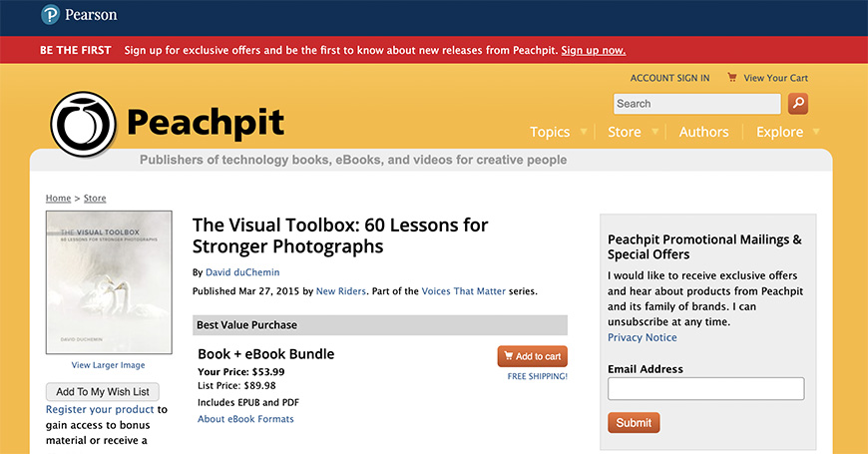This screenshot has height=454, width=868.
Task: Click the Visual Toolbox book cover
Action: tap(109, 282)
